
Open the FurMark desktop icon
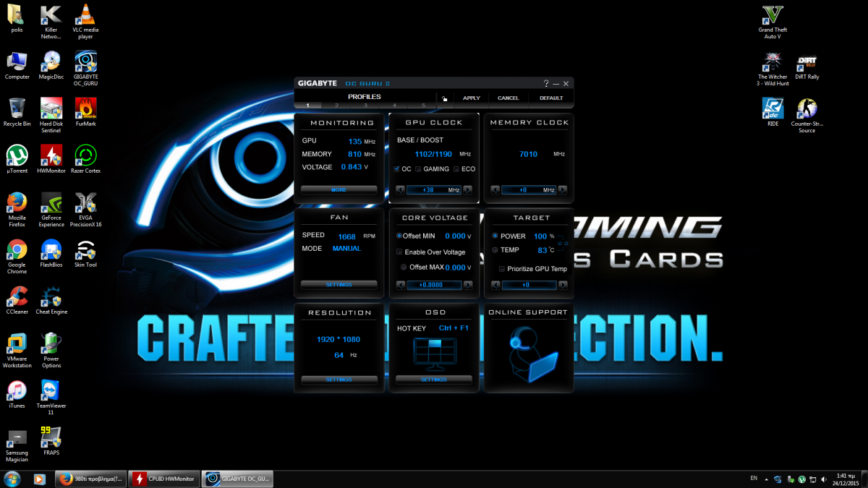tap(86, 112)
